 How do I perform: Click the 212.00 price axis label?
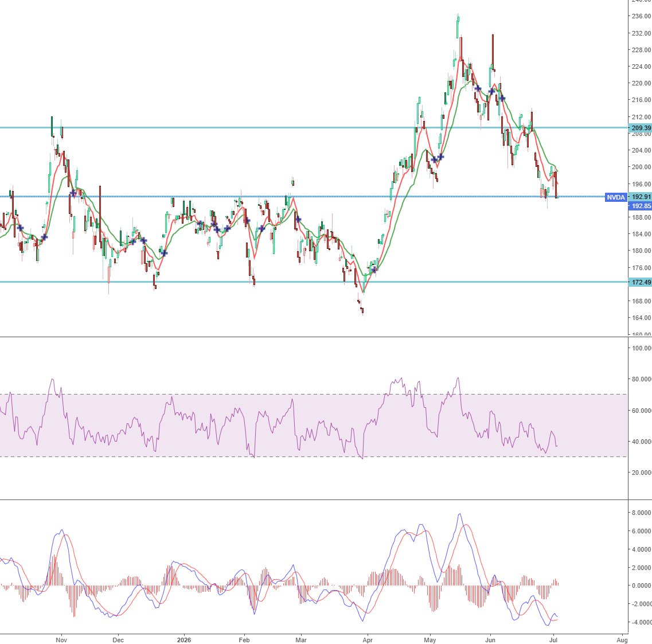pos(641,117)
